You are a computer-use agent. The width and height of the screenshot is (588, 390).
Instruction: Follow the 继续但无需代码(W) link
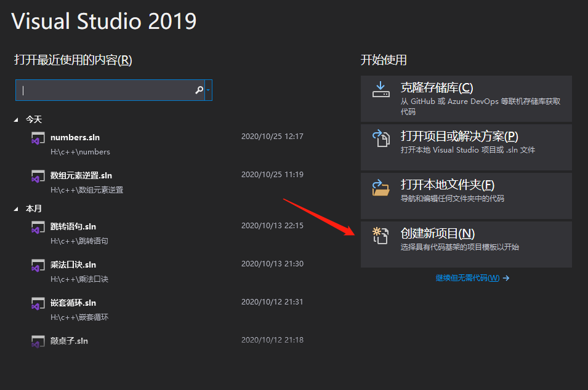click(x=469, y=278)
